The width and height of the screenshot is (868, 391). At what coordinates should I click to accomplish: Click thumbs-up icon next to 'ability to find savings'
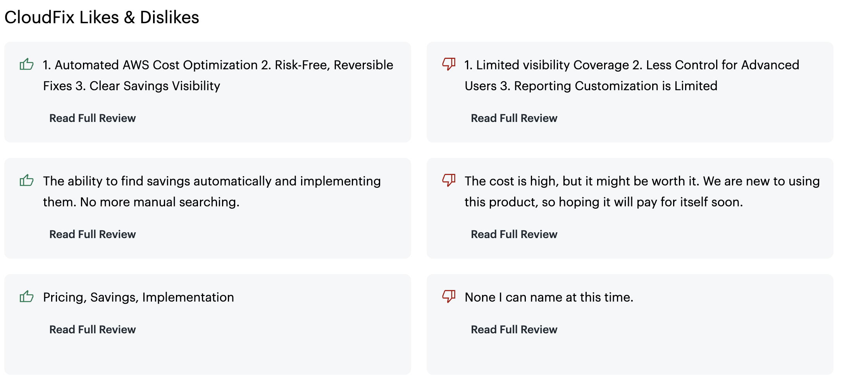pos(26,180)
